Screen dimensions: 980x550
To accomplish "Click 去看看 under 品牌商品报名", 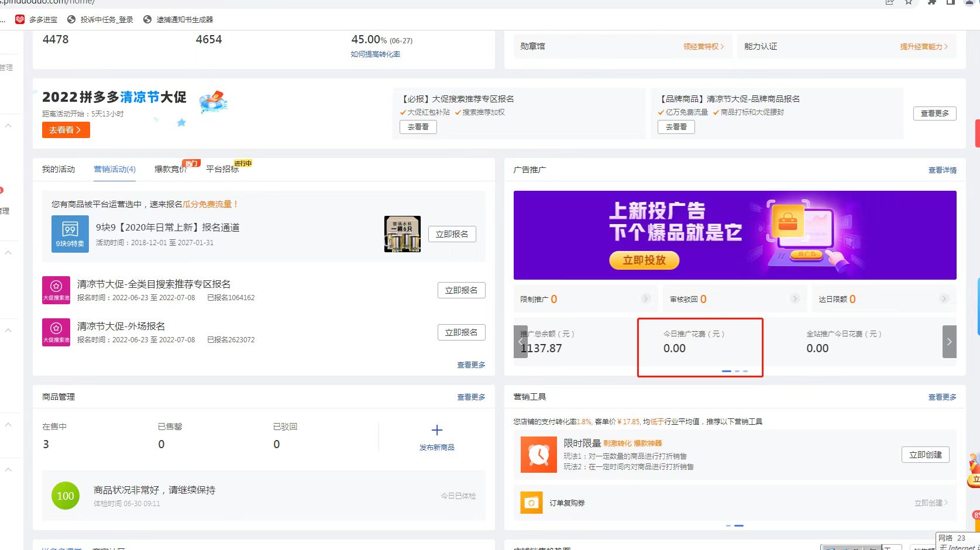I will (x=676, y=127).
